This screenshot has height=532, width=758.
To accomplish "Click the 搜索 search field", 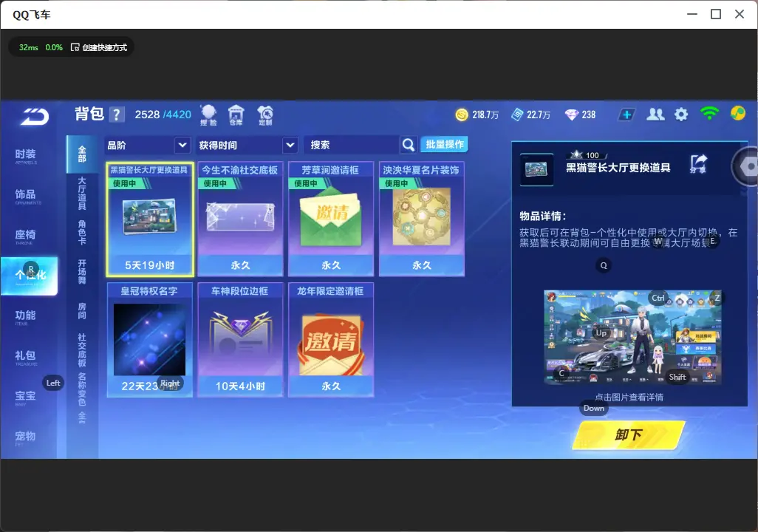I will click(x=352, y=145).
